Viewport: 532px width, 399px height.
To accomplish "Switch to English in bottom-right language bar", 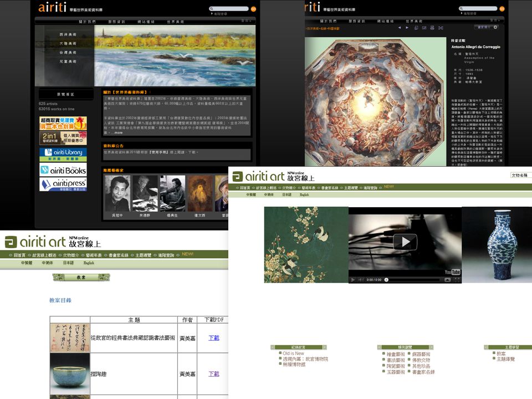I will click(304, 195).
